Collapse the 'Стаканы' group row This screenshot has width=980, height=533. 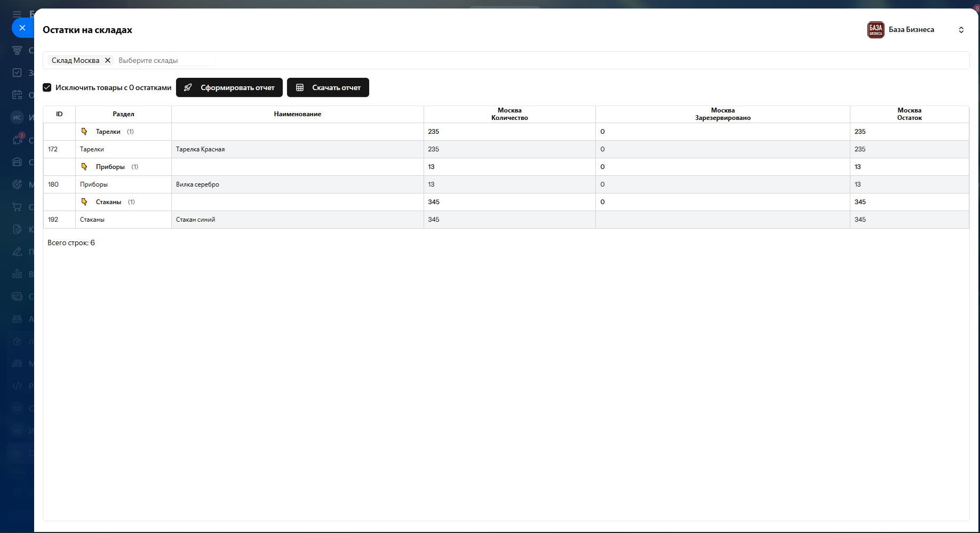84,202
